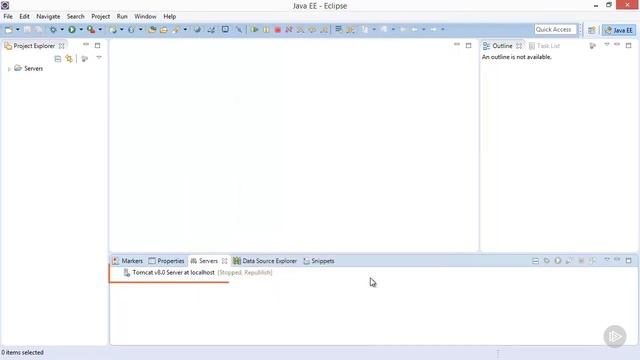
Task: Switch to the Java EE perspective
Action: point(619,30)
